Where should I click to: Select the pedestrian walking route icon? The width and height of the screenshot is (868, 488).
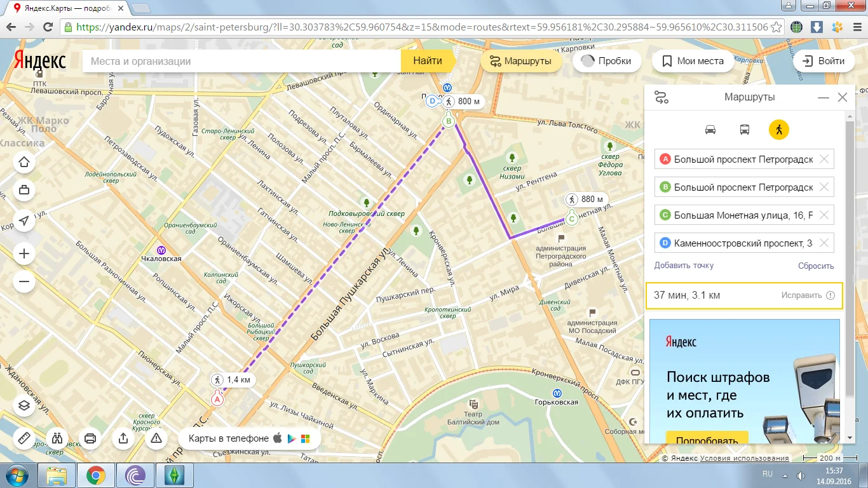[779, 130]
